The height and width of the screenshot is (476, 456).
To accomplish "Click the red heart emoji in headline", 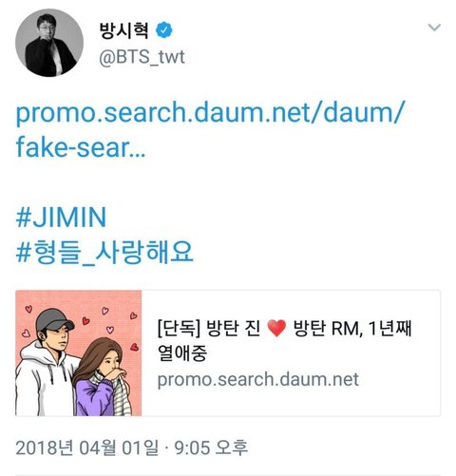I will tap(276, 329).
